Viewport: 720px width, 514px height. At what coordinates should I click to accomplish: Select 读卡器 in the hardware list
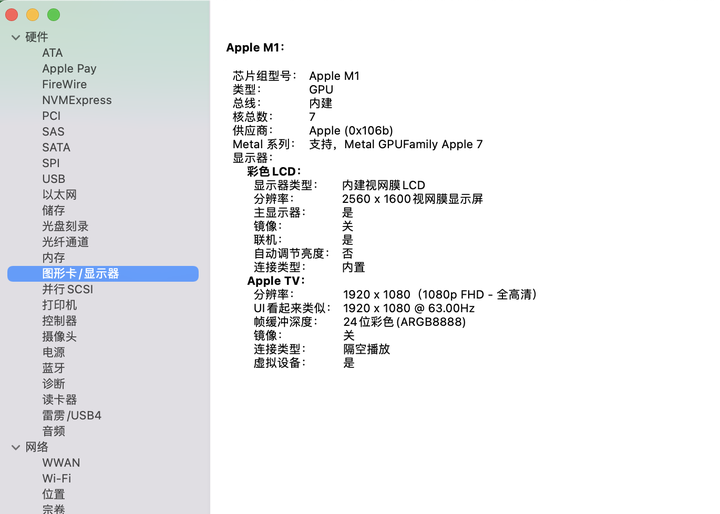(59, 400)
